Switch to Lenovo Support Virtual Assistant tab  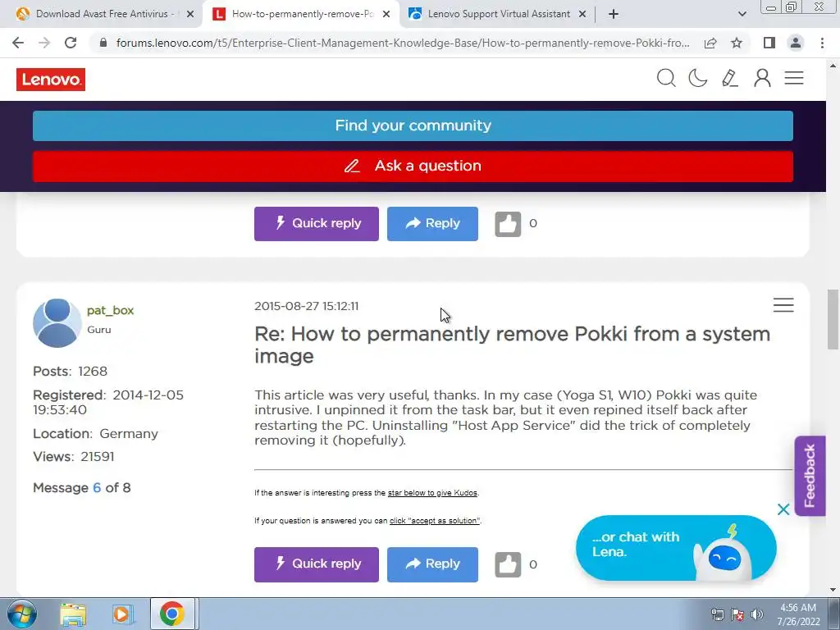498,14
